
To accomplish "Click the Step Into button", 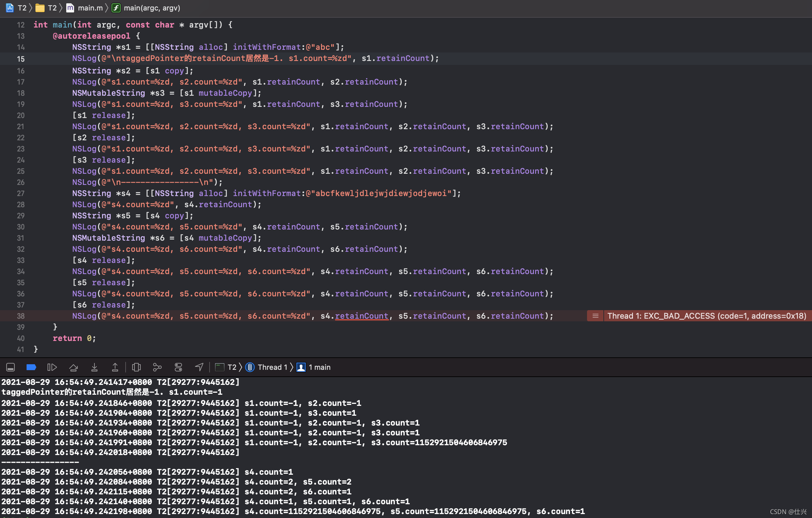I will (x=94, y=367).
